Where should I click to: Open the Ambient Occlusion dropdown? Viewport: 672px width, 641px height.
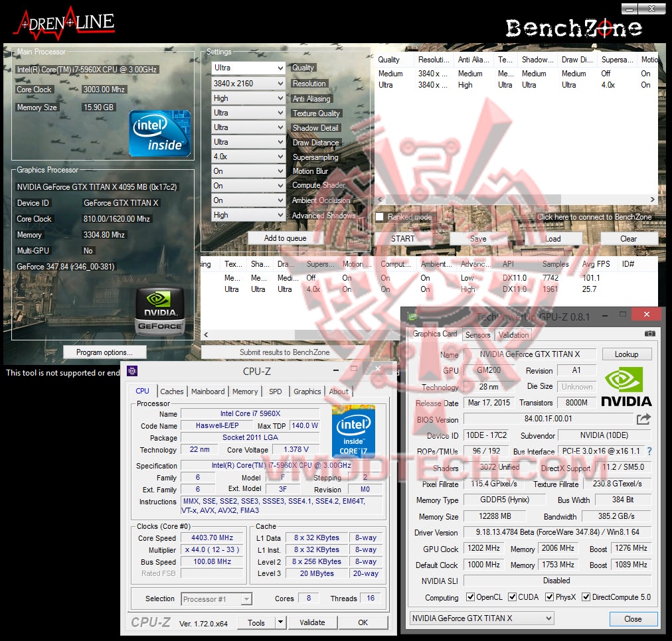(x=248, y=200)
